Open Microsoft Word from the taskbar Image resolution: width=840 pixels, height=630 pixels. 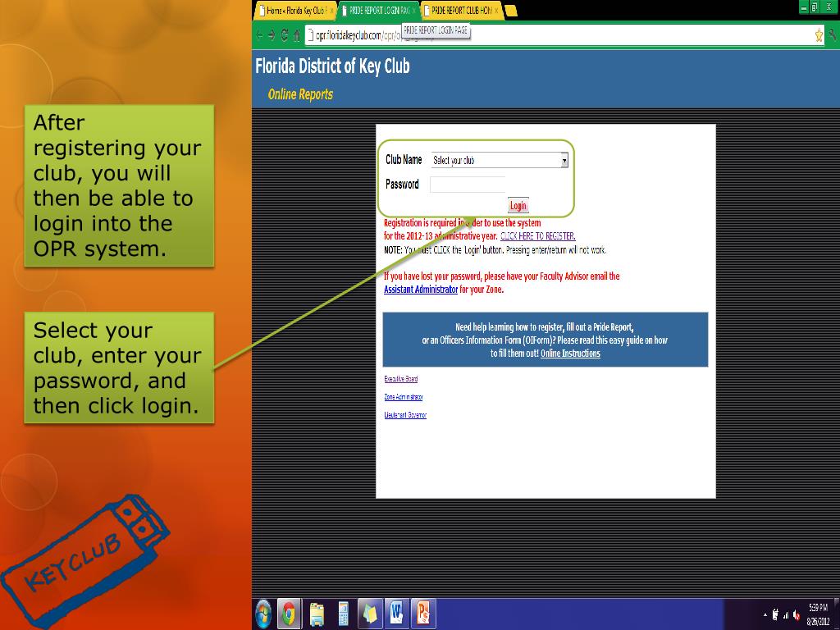coord(396,614)
